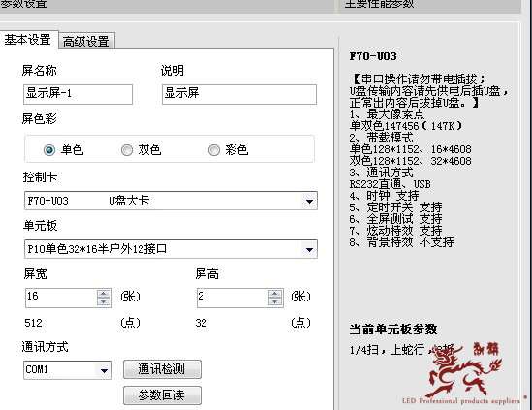Decrease the 屏高 value with down arrow
The image size is (532, 410).
[275, 301]
